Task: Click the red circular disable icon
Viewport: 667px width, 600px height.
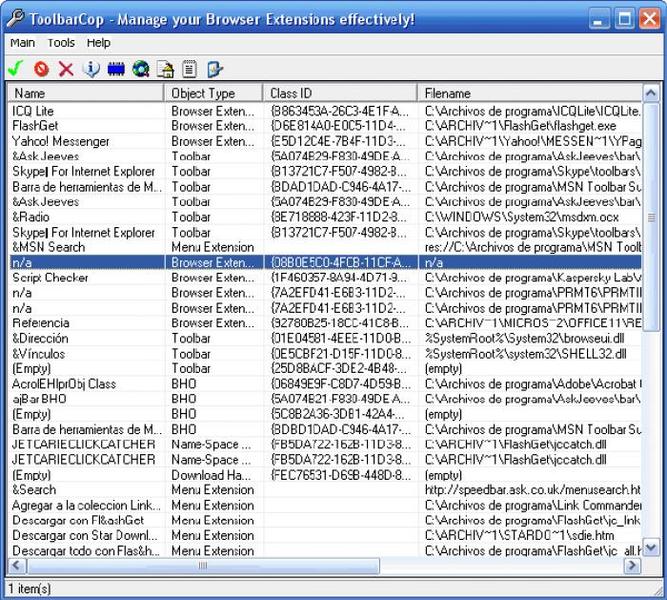Action: (41, 69)
